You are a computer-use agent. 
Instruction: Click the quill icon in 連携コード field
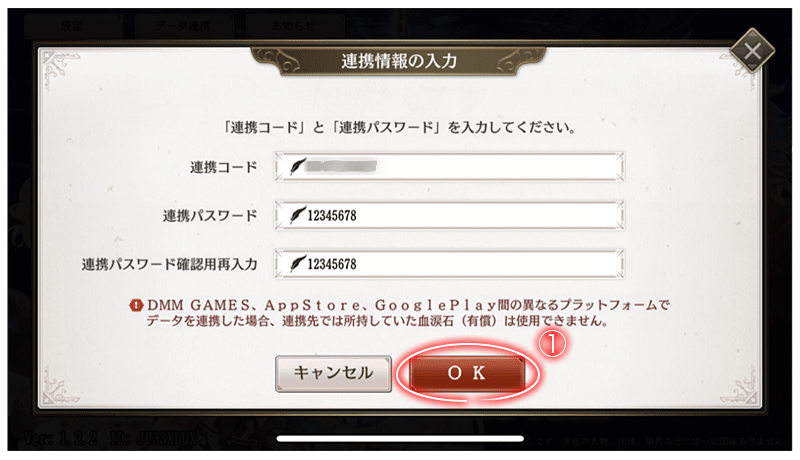[297, 166]
